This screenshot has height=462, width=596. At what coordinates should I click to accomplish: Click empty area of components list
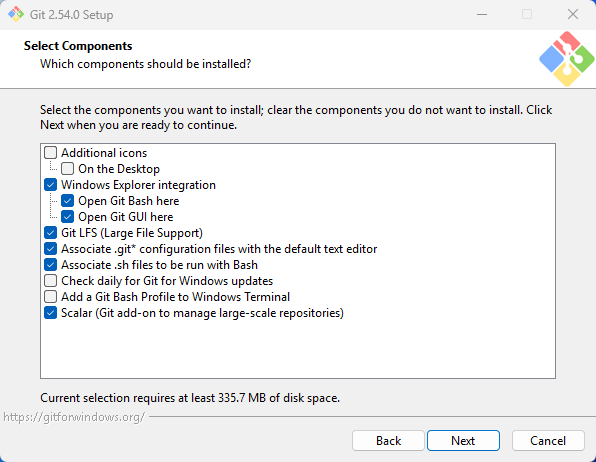(298, 348)
